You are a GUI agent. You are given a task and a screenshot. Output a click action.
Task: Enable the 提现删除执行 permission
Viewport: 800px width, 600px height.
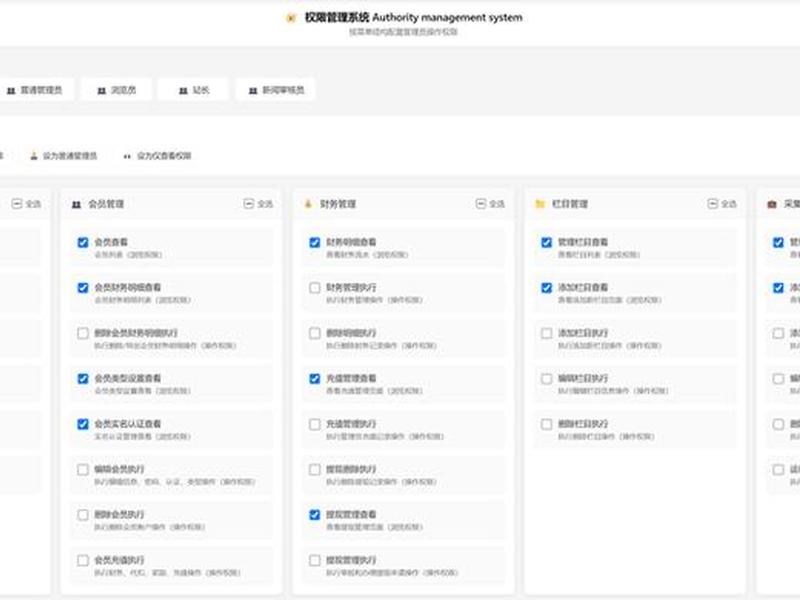coord(315,469)
